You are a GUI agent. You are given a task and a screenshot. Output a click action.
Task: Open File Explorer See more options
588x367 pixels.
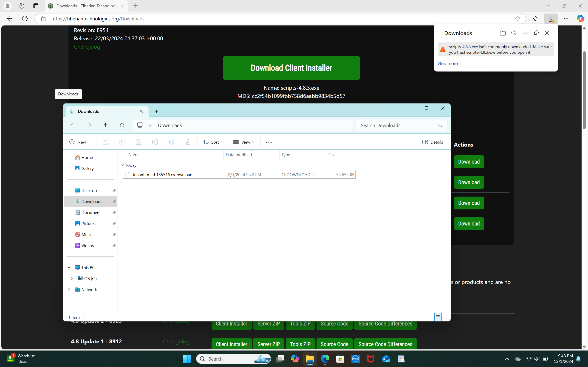pyautogui.click(x=269, y=142)
